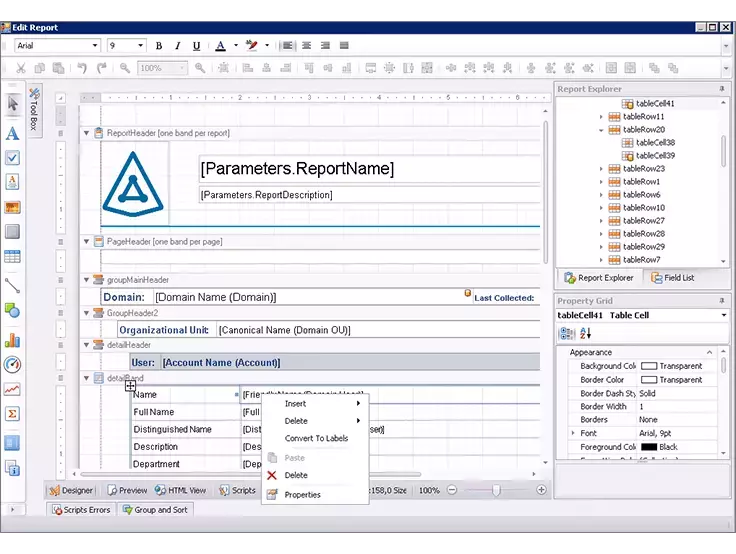Expand the Font property row
Screen dimensions: 736x554
click(x=573, y=433)
